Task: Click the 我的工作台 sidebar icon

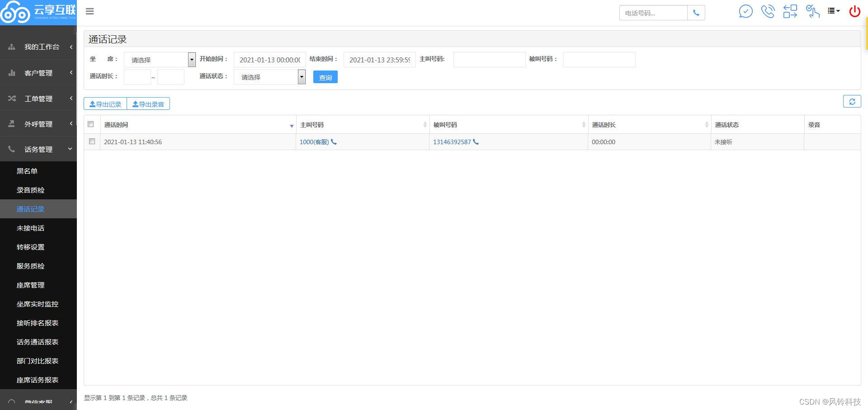Action: pyautogui.click(x=12, y=47)
